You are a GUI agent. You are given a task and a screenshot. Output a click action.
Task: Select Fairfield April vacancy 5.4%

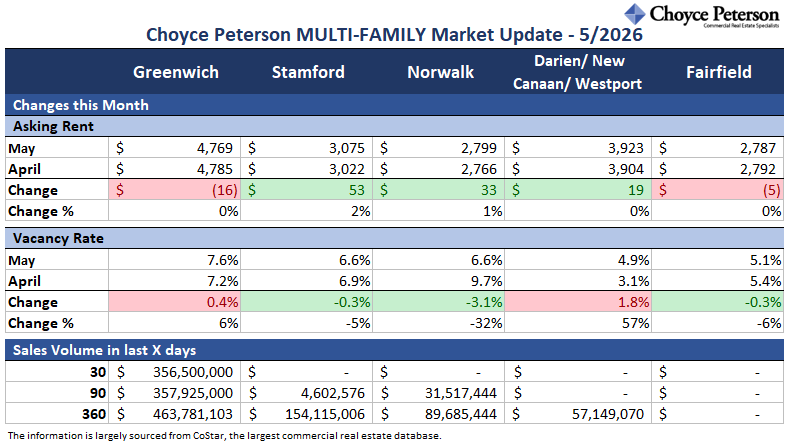718,281
